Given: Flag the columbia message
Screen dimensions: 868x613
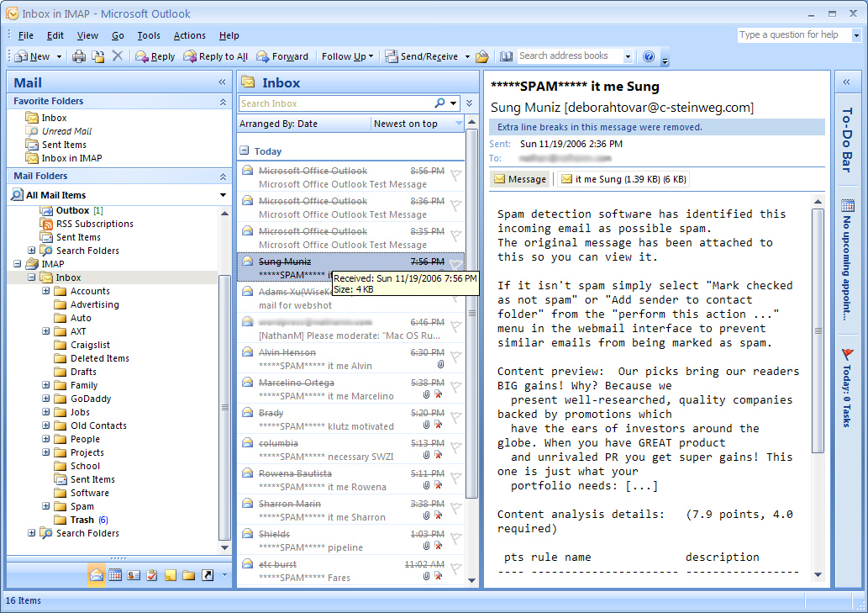Looking at the screenshot, I should [455, 447].
